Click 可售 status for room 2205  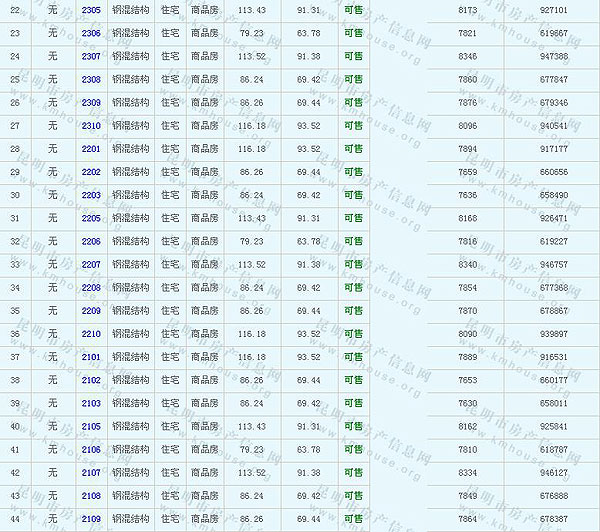coord(353,218)
